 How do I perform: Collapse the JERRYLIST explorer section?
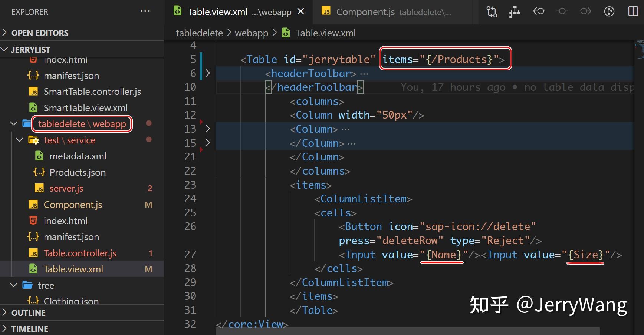(5, 49)
